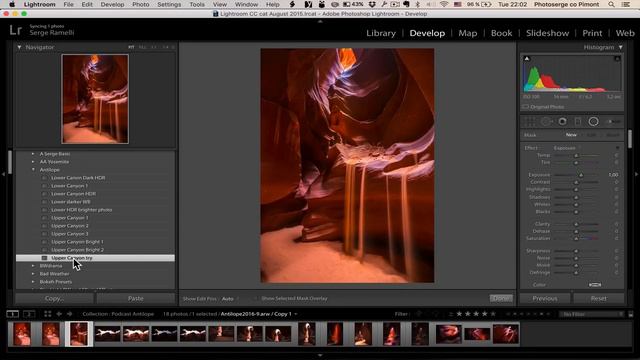Collapse the Histogram panel

[x=620, y=47]
